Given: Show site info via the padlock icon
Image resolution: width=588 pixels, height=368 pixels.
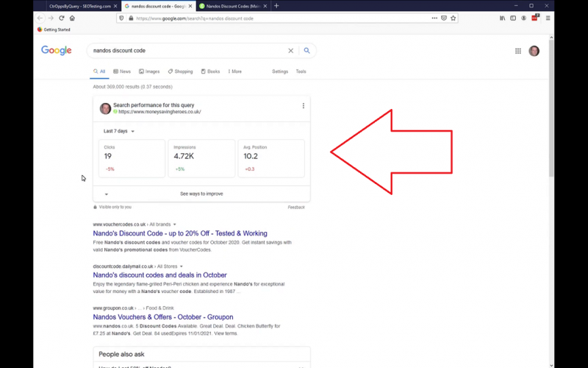Looking at the screenshot, I should pyautogui.click(x=131, y=18).
